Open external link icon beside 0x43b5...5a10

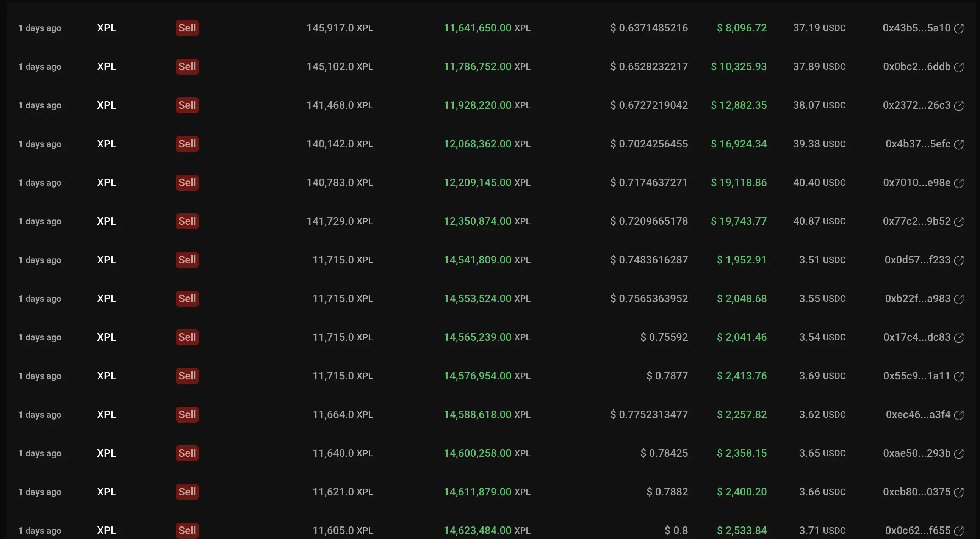tap(959, 28)
